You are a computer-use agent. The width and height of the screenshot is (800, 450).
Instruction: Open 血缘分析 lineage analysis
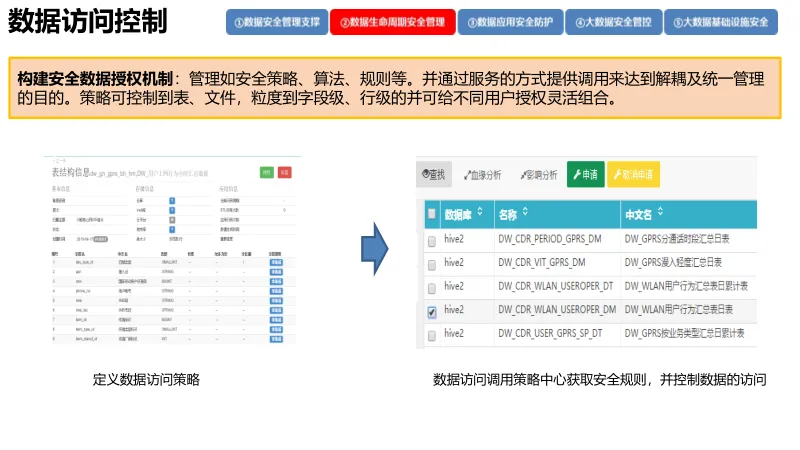(482, 175)
